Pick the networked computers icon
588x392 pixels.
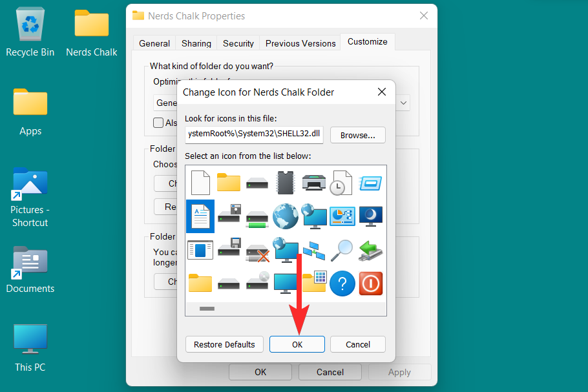[314, 251]
